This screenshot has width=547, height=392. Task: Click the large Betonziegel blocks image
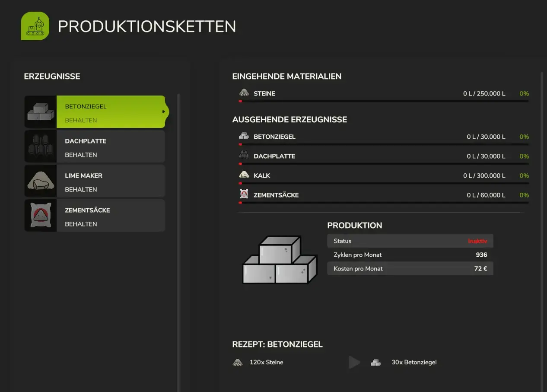coord(280,260)
